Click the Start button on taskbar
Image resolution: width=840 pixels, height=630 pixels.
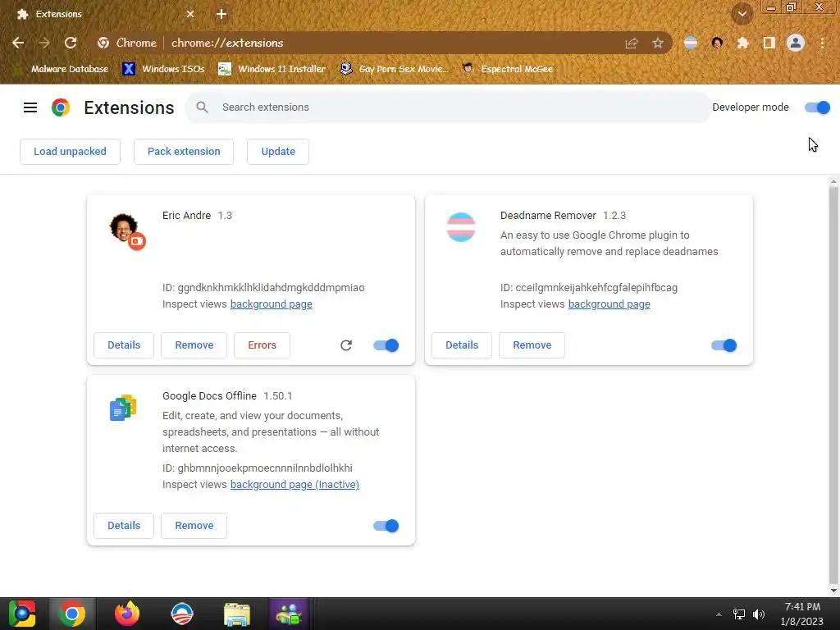pos(22,614)
